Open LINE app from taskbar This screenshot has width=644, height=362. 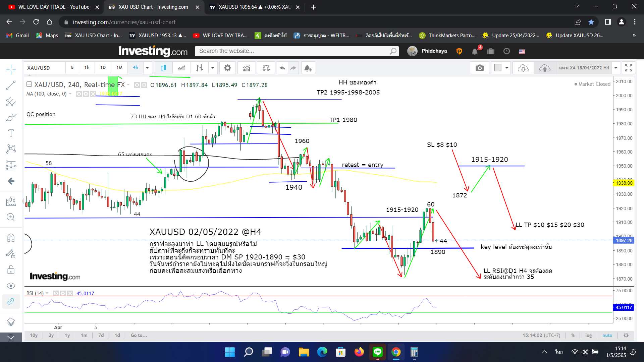[x=378, y=352]
